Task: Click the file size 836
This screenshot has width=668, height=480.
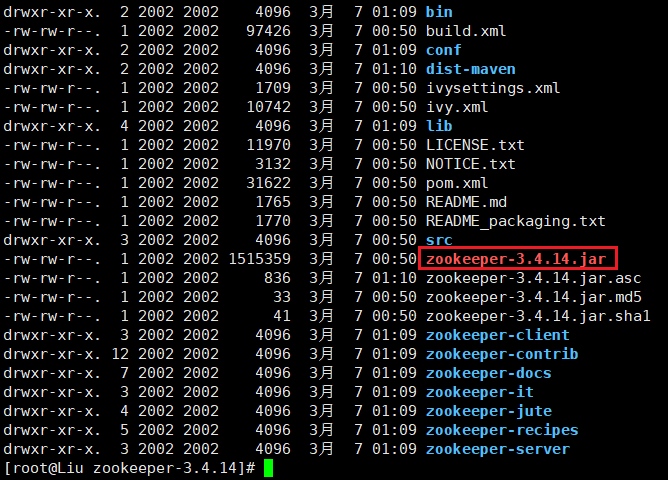Action: (x=278, y=278)
